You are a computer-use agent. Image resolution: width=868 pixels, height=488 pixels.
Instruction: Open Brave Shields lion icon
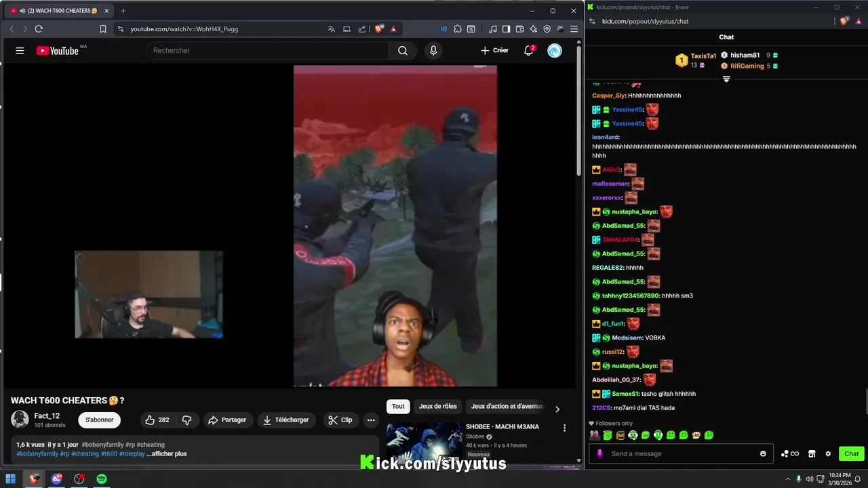coord(379,29)
